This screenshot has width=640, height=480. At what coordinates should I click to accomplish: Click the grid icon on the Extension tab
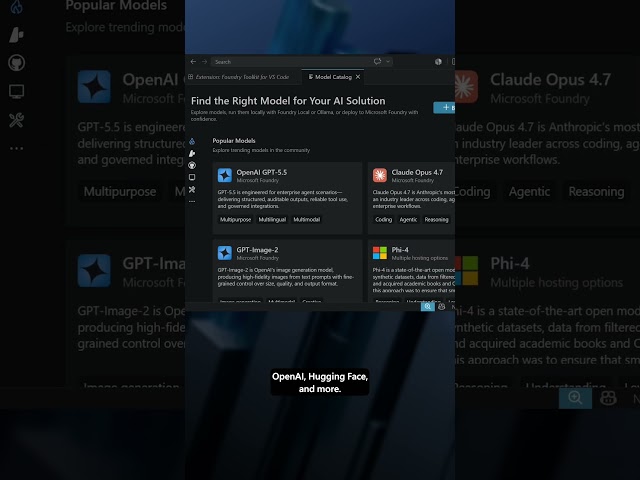pyautogui.click(x=190, y=77)
